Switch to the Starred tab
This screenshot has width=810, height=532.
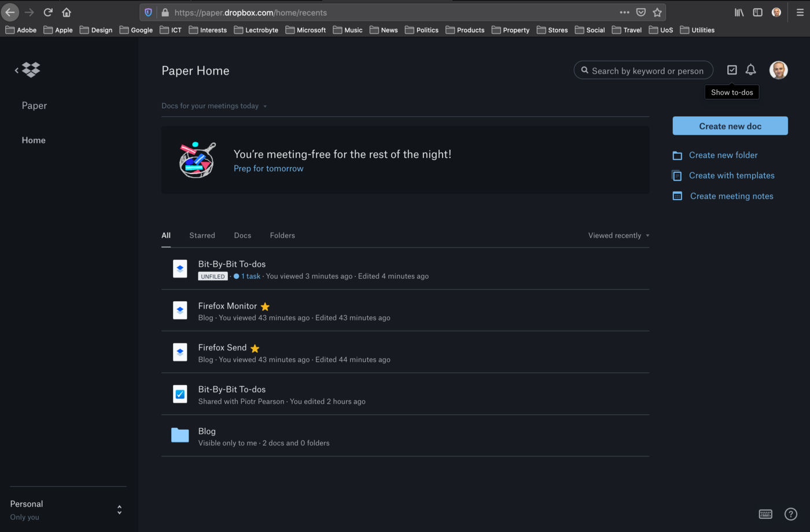point(202,235)
